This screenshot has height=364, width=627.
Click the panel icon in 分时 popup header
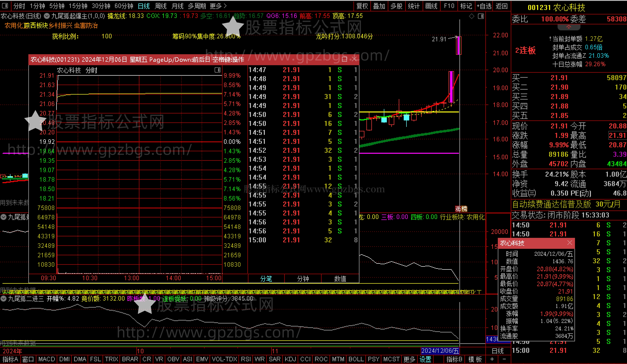point(218,70)
